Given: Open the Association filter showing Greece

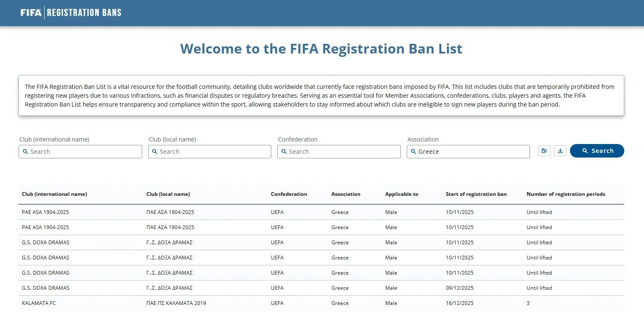Looking at the screenshot, I should (x=472, y=152).
